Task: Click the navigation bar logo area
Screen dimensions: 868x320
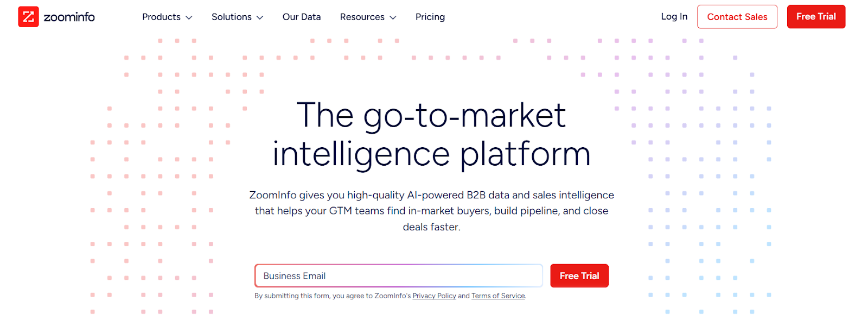Action: 56,17
